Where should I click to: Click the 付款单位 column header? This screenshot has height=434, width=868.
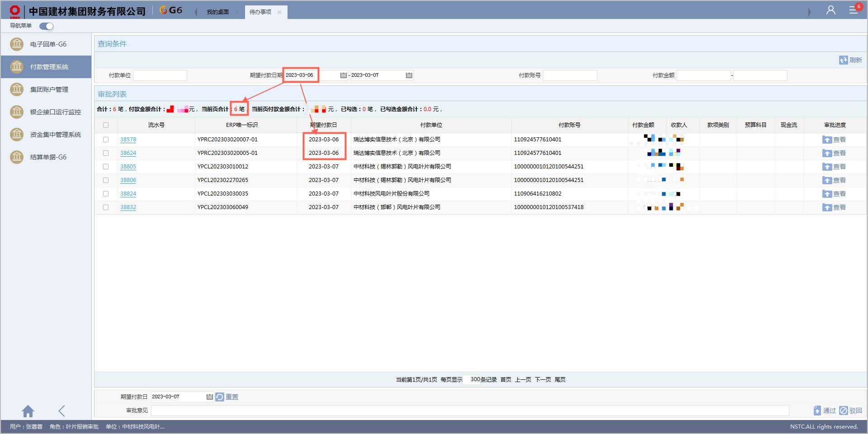click(431, 125)
